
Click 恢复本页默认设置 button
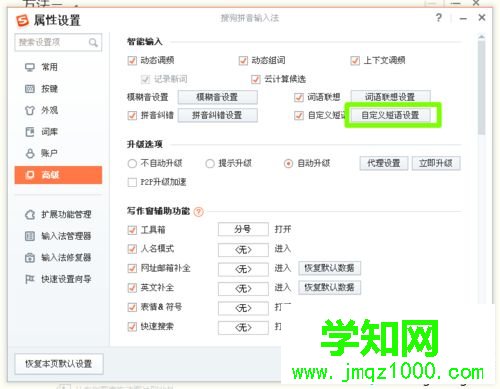click(59, 364)
